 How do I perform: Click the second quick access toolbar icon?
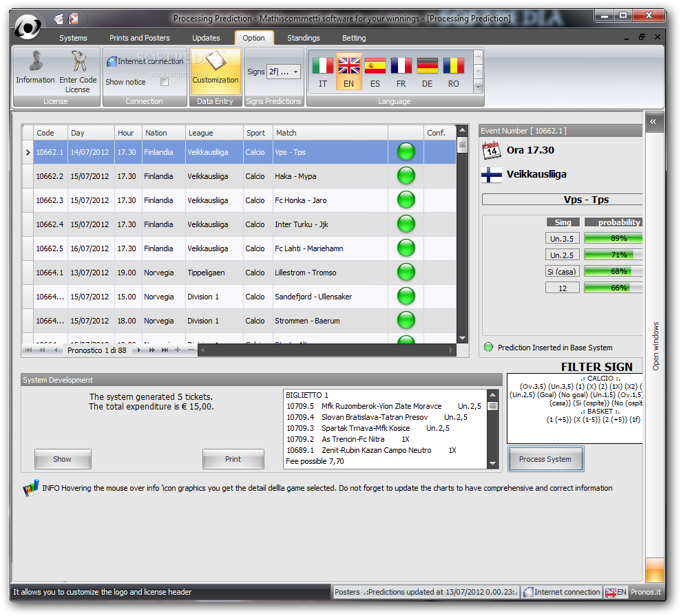(74, 18)
